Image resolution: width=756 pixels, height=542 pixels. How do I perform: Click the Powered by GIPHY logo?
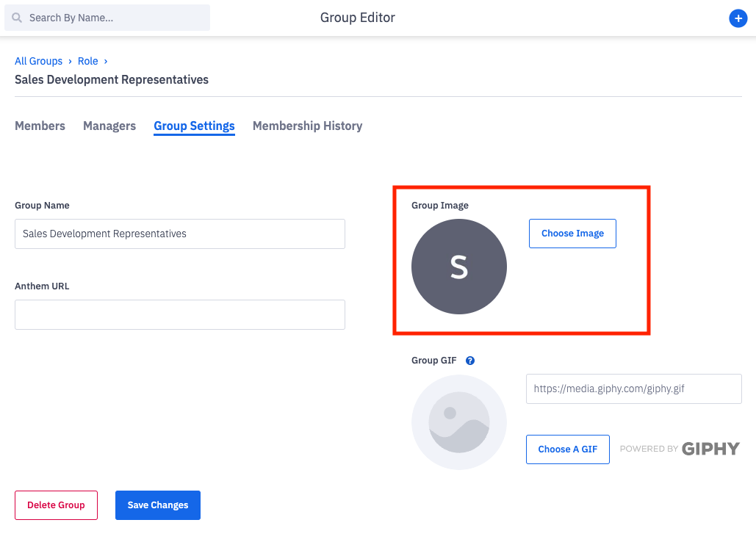click(680, 449)
